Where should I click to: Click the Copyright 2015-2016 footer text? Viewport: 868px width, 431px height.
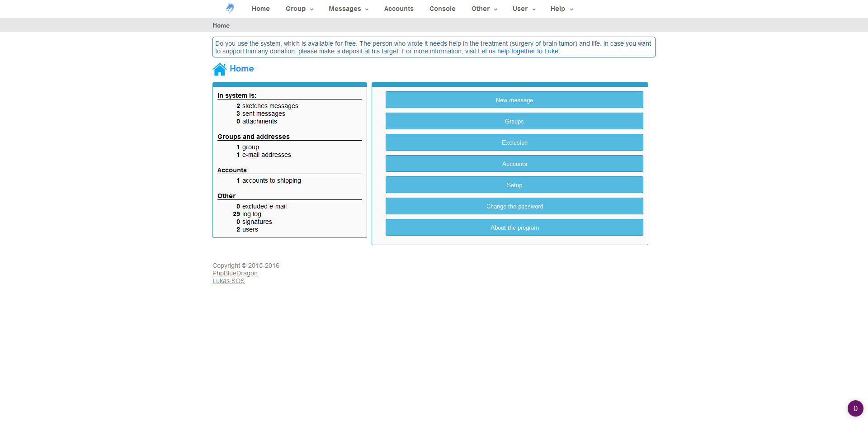click(246, 265)
